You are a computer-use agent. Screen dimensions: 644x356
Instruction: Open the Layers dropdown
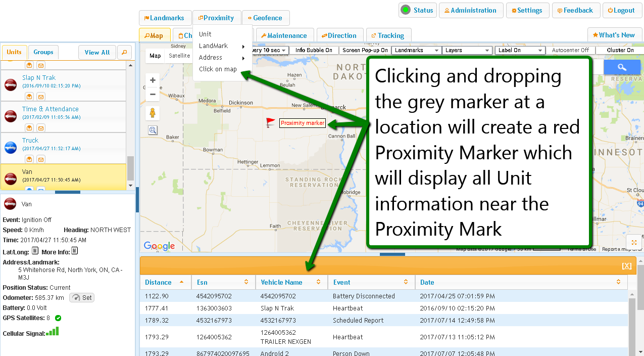467,51
